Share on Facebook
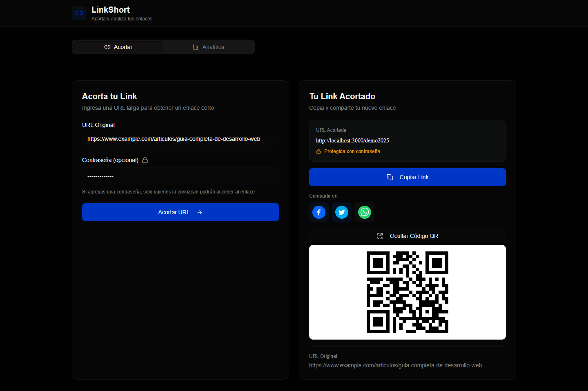Image resolution: width=588 pixels, height=391 pixels. (x=319, y=212)
